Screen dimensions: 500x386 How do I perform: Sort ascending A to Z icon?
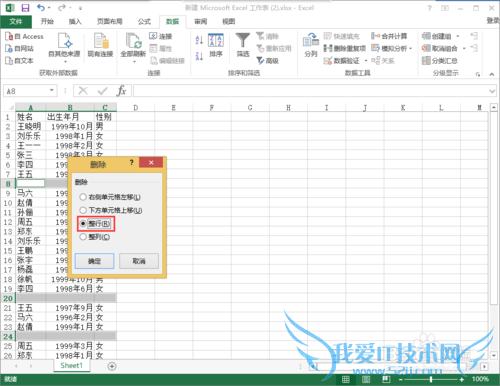pyautogui.click(x=199, y=40)
